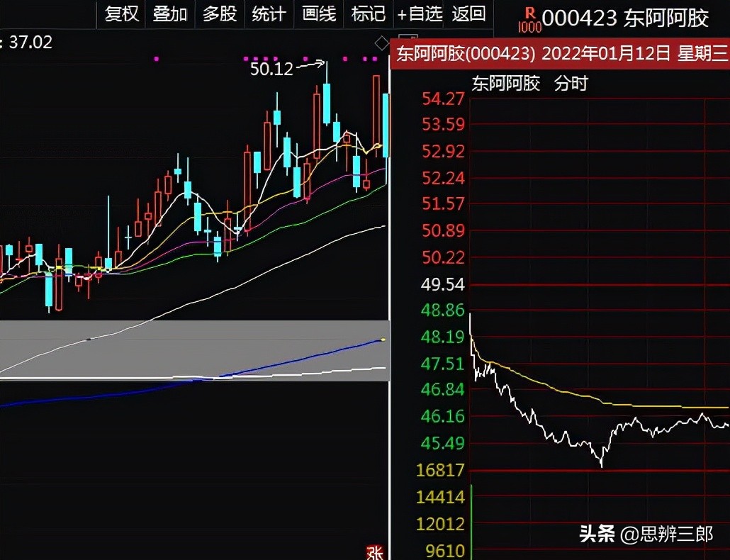
Task: Click the 9610 volume axis label
Action: [446, 551]
